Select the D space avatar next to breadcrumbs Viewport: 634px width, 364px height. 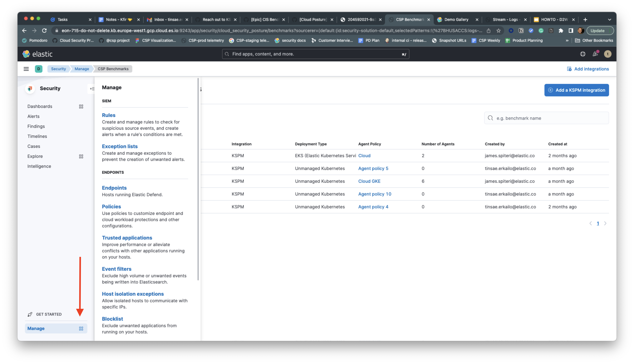point(39,69)
